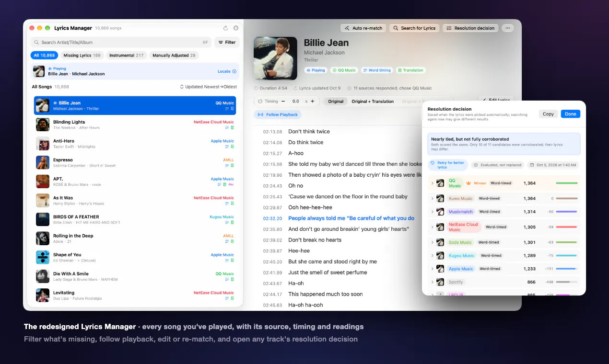Viewport: 609px width, 364px height.
Task: Increase timing offset with the plus button
Action: click(312, 101)
